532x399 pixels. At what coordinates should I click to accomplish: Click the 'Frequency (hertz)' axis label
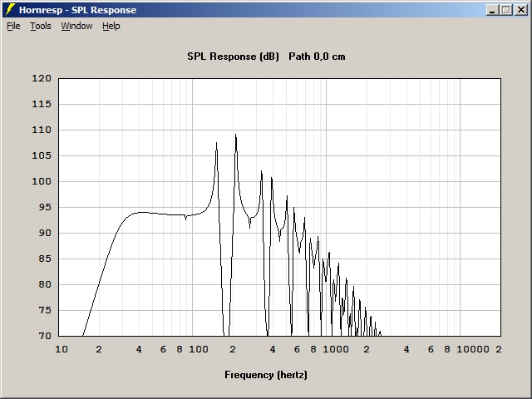(x=266, y=375)
